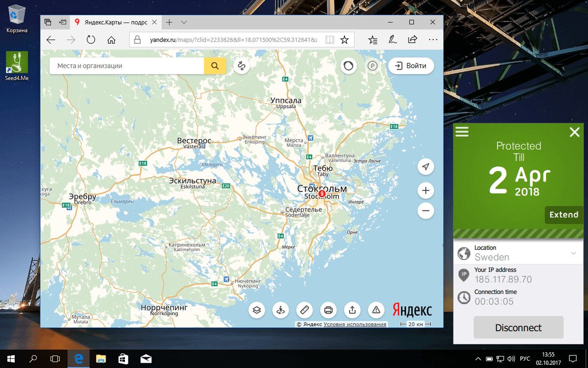This screenshot has width=588, height=368.
Task: Zoom out the map with minus
Action: 426,211
